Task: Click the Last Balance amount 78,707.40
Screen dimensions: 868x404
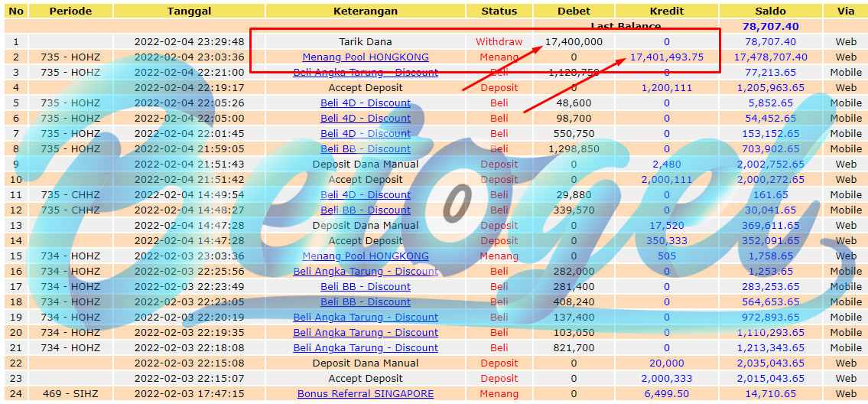Action: (x=771, y=26)
